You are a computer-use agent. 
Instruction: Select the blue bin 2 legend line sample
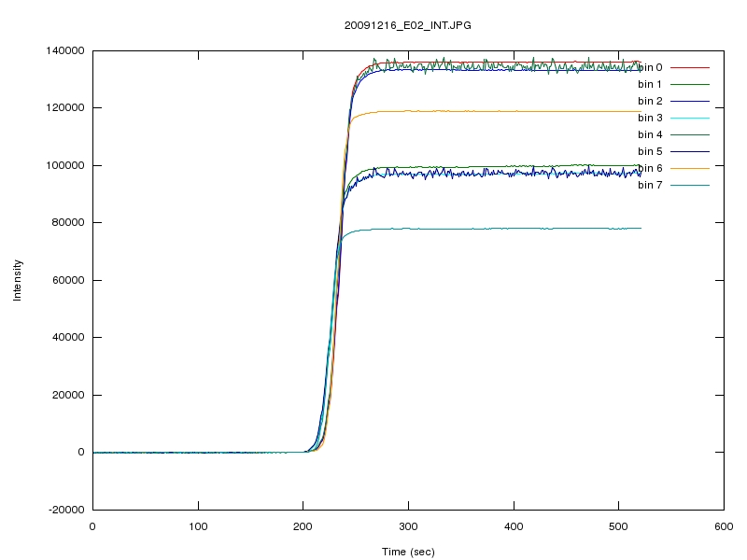click(x=690, y=101)
